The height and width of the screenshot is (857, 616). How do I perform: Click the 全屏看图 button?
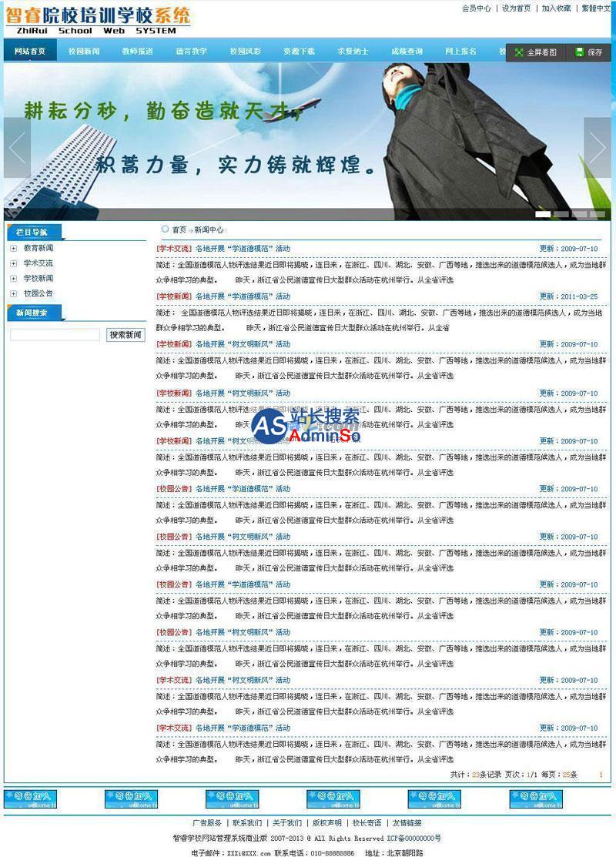point(536,52)
